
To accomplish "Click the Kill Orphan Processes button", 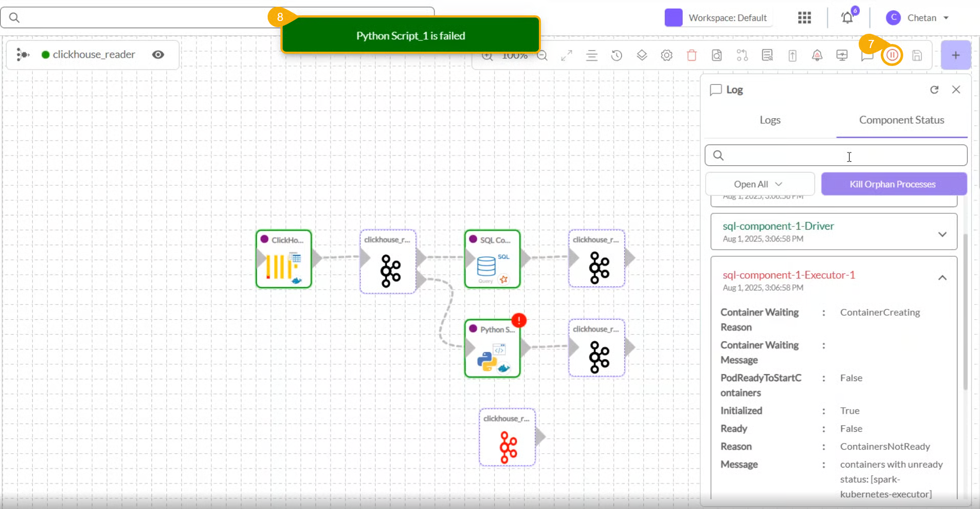I will [894, 184].
